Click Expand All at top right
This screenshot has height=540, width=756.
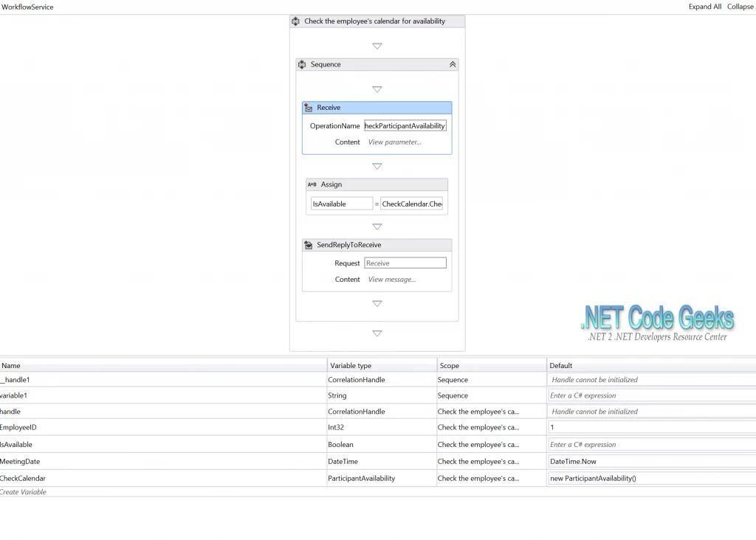click(704, 6)
